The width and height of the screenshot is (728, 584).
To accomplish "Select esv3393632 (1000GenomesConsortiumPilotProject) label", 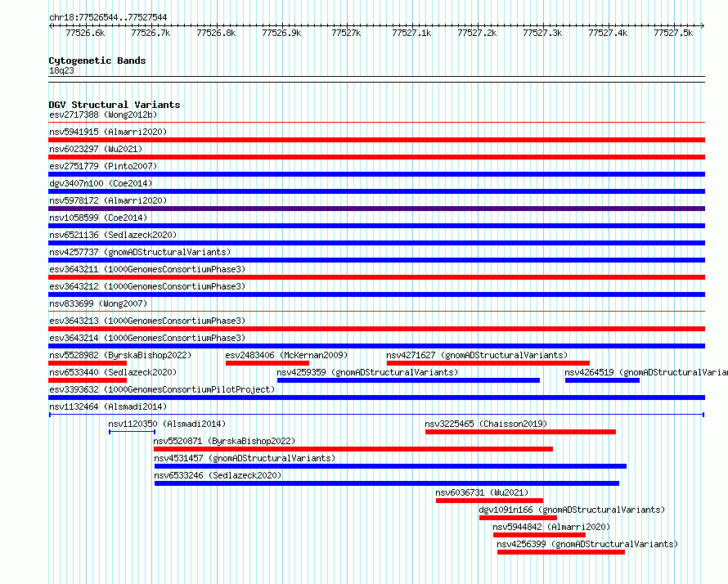I will 162,389.
